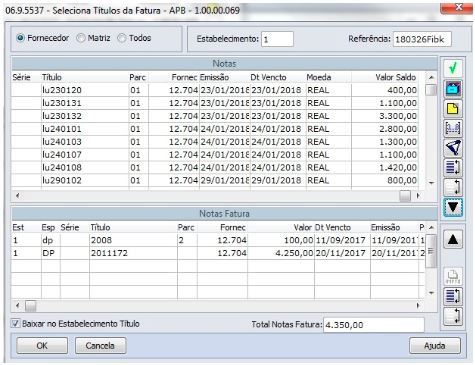
Task: Click deselect-all lines icon beside Notas Fatura
Action: [x=453, y=316]
